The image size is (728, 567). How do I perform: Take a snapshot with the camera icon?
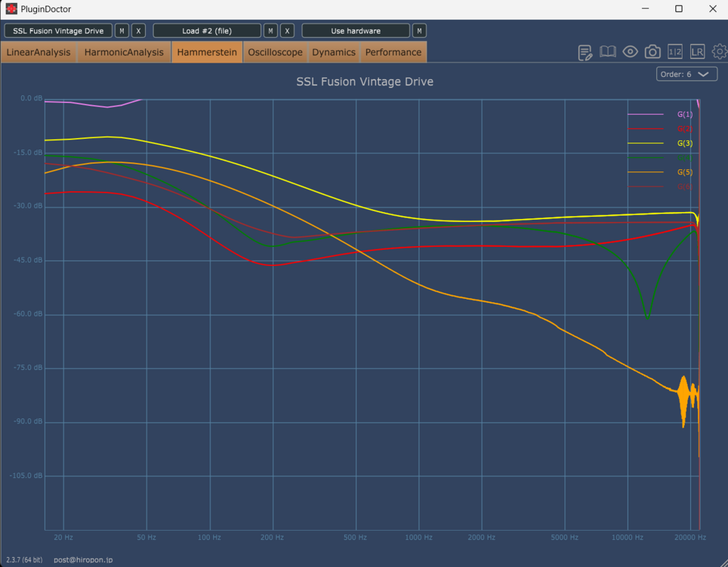pos(653,52)
